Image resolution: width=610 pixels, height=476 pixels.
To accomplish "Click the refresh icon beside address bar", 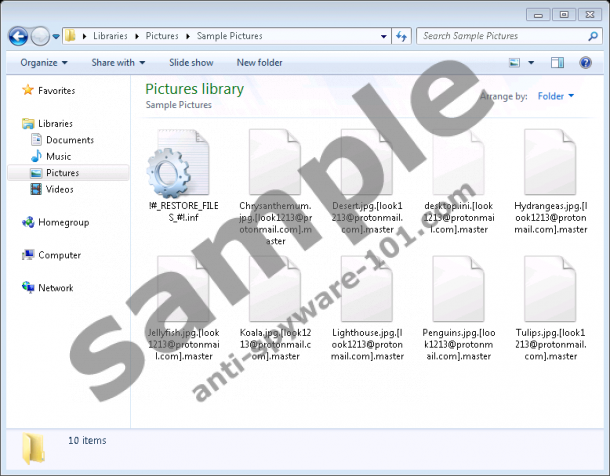I will point(401,36).
